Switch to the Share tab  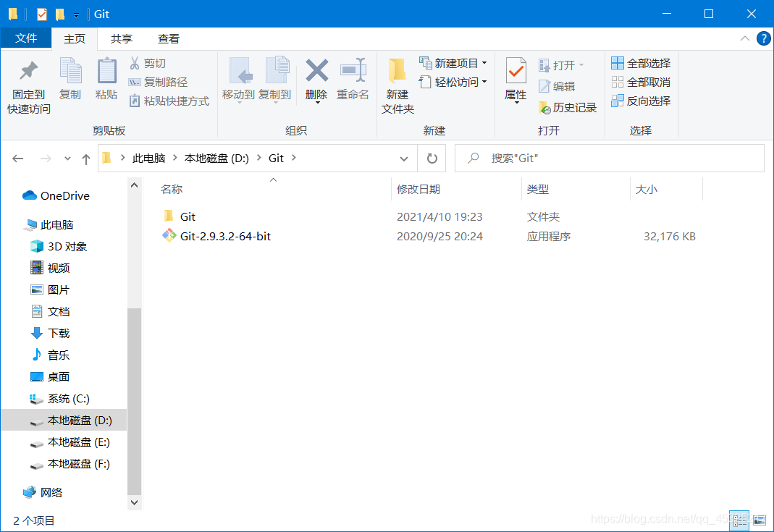tap(122, 39)
